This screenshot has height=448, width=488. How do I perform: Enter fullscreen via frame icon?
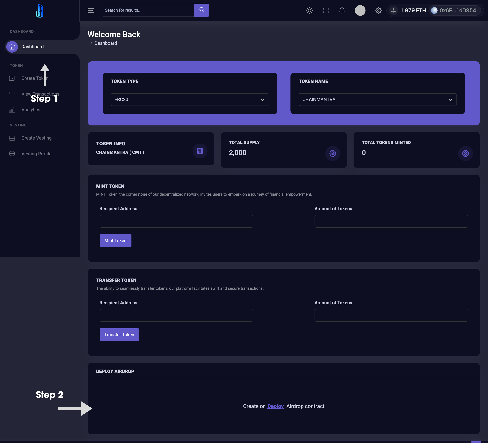[325, 10]
